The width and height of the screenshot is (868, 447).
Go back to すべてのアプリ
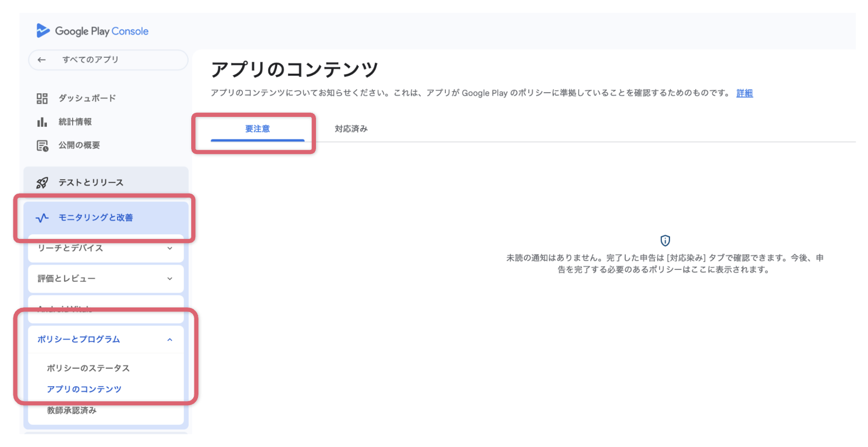tap(108, 60)
